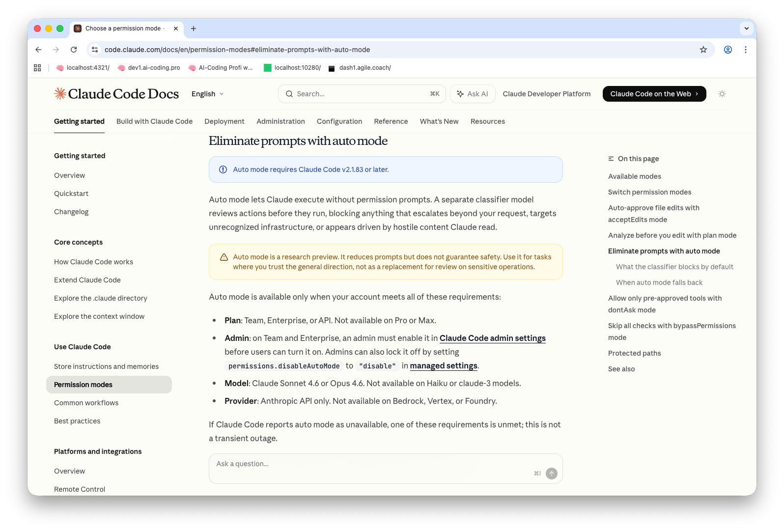Open the Chrome three-dot menu
784x532 pixels.
pos(746,50)
